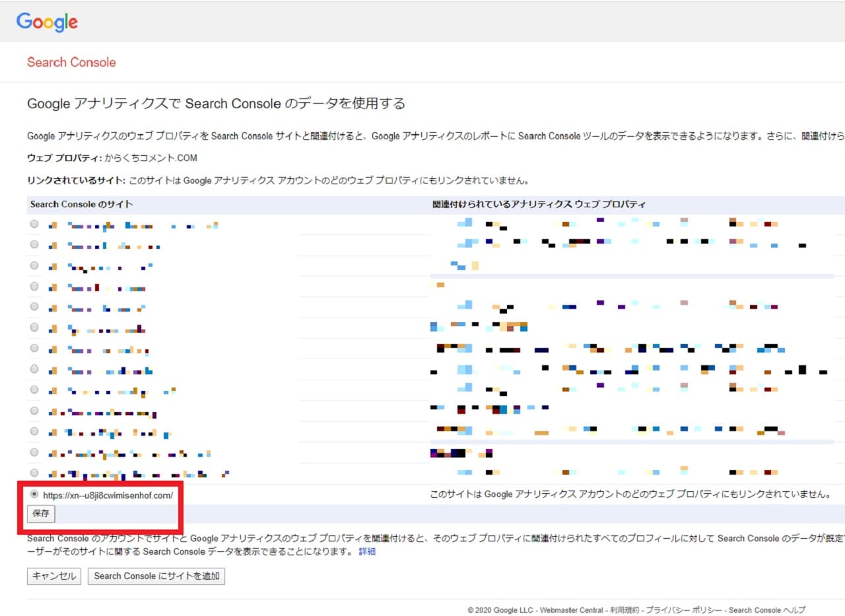Open the Search Console header link
The width and height of the screenshot is (845, 616).
tap(71, 62)
